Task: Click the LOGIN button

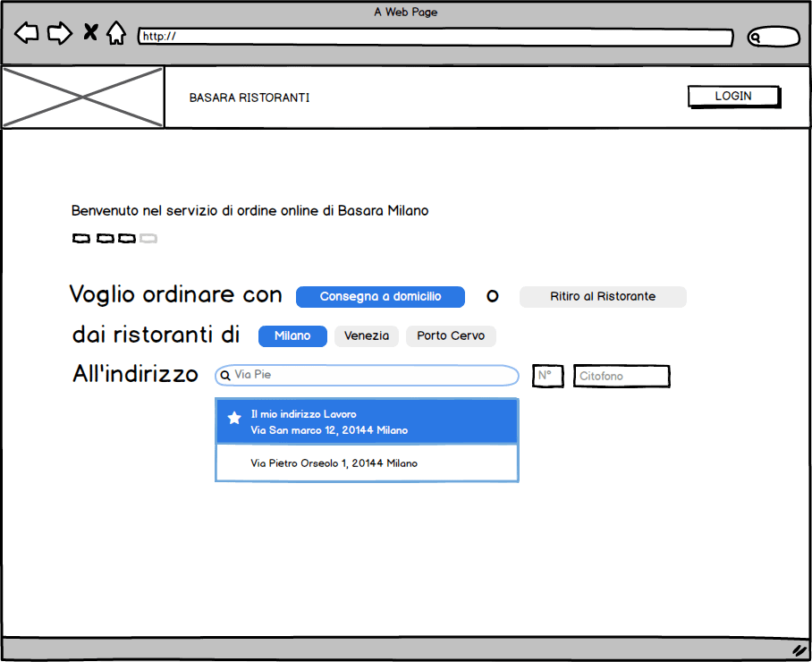Action: click(733, 97)
